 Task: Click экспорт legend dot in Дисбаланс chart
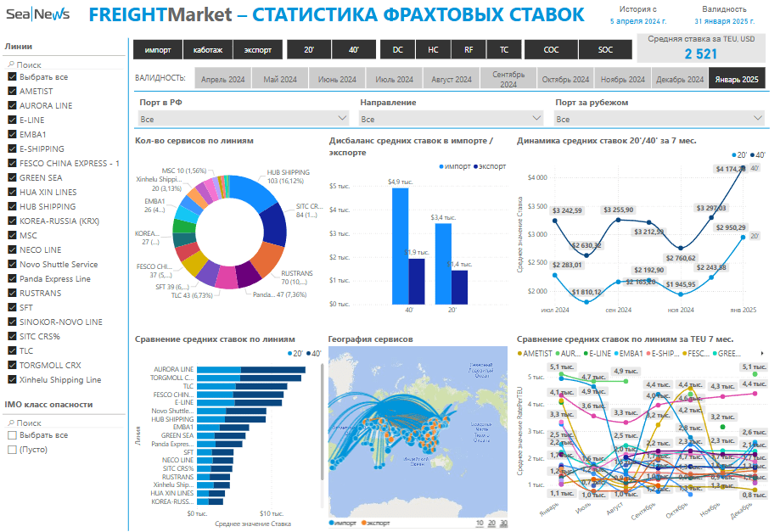[x=475, y=166]
